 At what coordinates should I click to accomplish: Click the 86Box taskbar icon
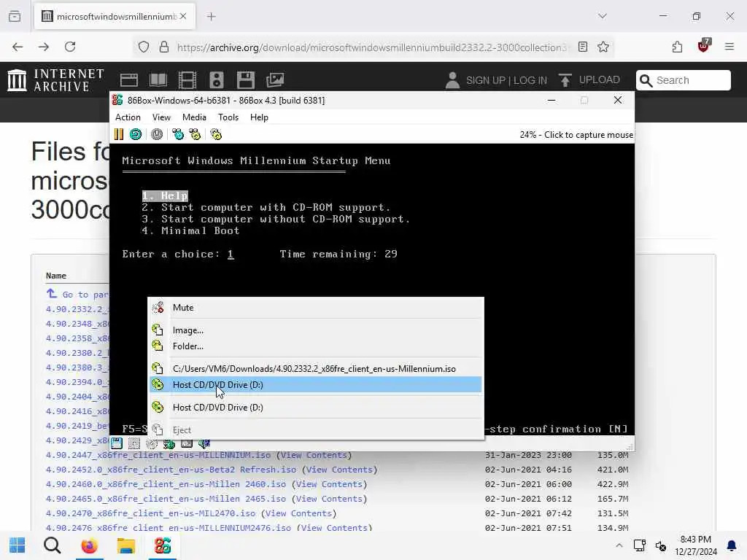coord(163,545)
